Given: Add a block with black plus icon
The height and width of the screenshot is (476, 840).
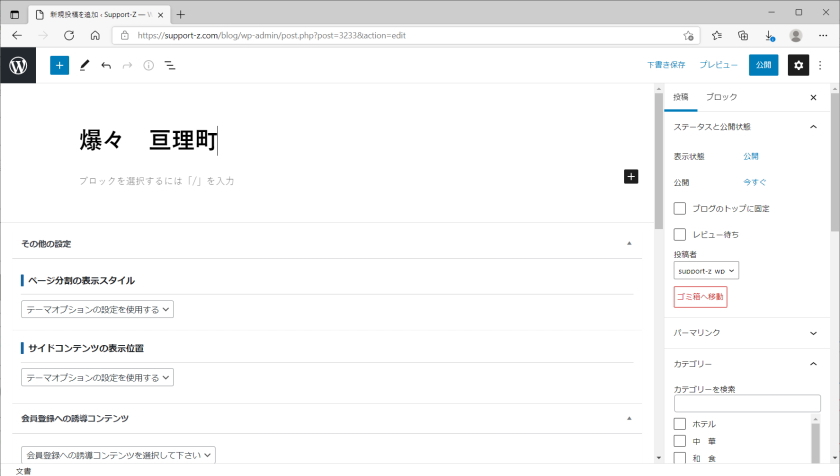Looking at the screenshot, I should click(631, 177).
